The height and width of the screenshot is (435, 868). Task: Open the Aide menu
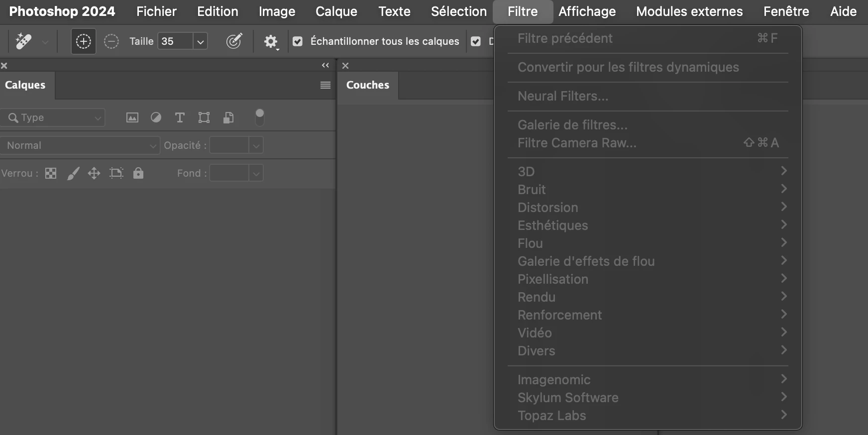(843, 11)
